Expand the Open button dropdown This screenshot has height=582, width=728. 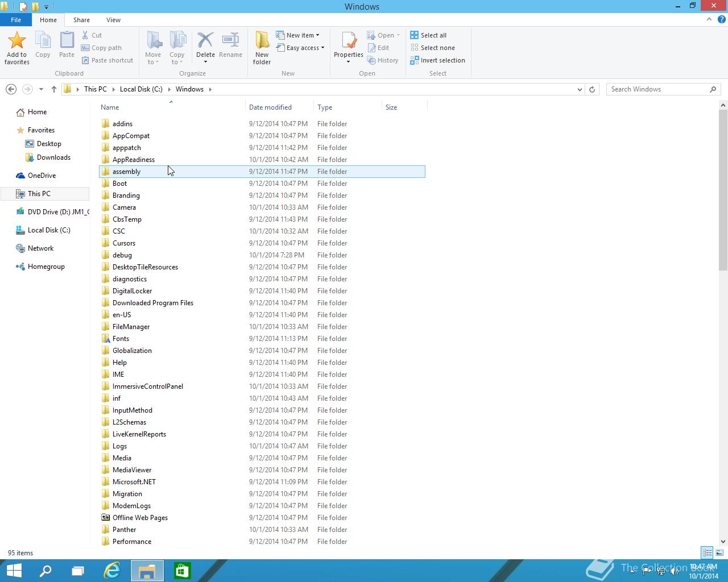pos(398,35)
